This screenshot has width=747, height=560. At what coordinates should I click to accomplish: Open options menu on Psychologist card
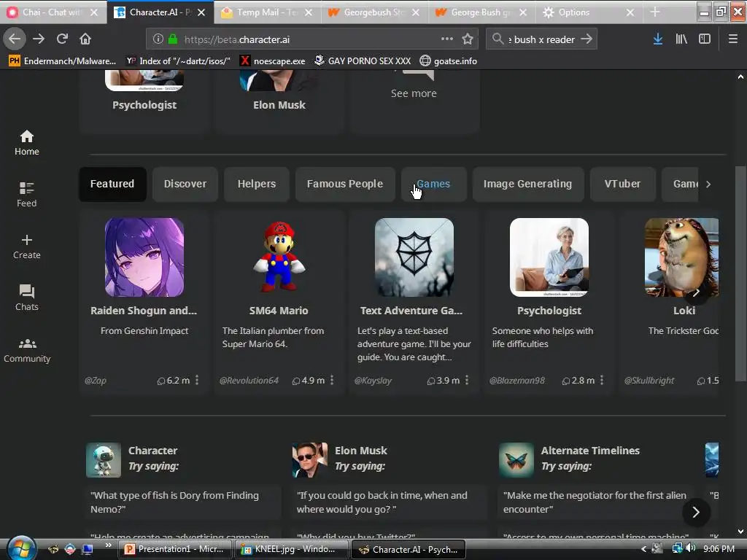click(x=602, y=380)
